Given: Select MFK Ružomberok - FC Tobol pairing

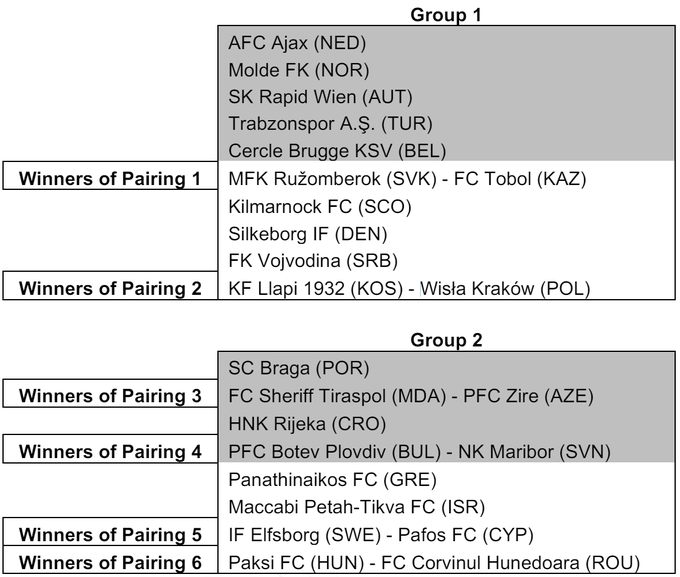Looking at the screenshot, I should coord(407,179).
